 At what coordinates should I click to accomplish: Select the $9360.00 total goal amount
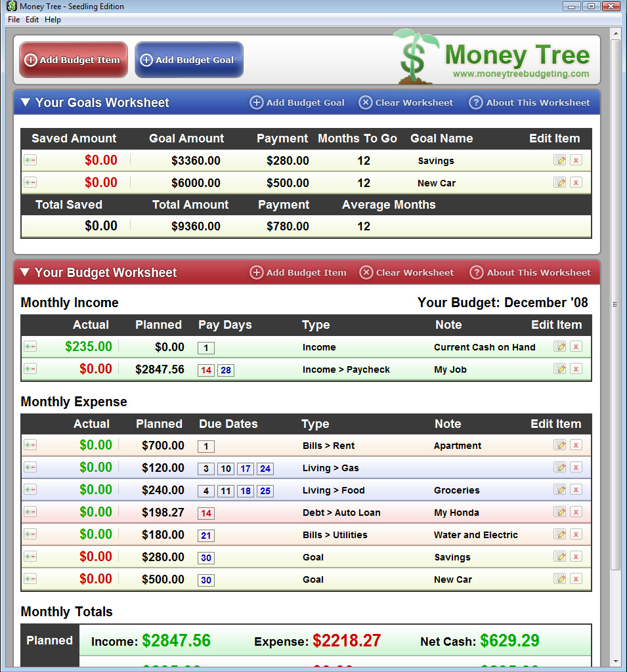pos(196,226)
